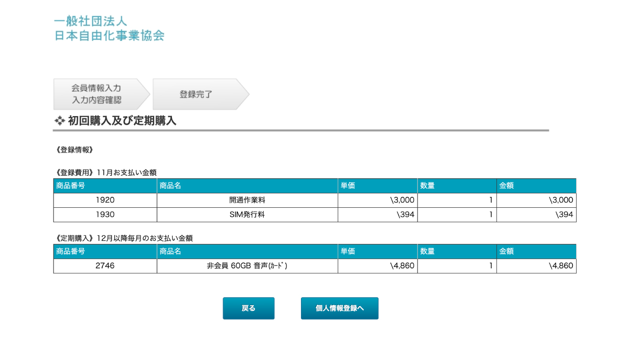This screenshot has width=621, height=364.
Task: Select the 会員情報入力 step
Action: coord(96,94)
